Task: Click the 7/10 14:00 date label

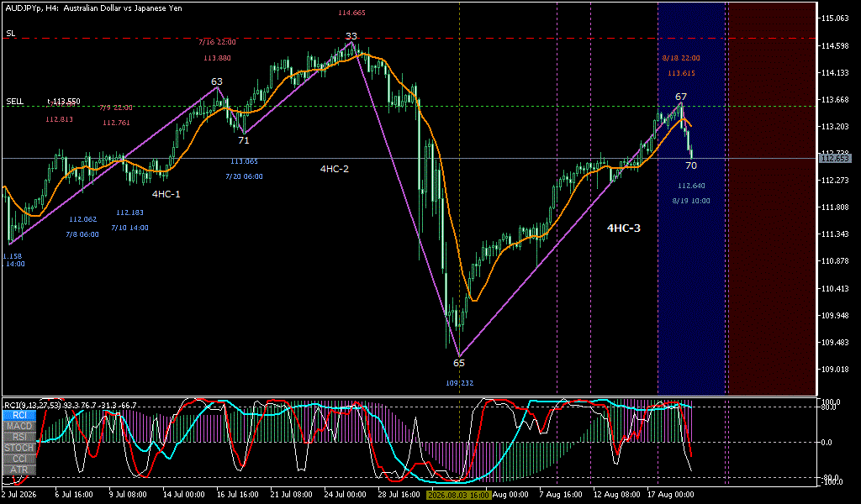Action: click(x=129, y=228)
